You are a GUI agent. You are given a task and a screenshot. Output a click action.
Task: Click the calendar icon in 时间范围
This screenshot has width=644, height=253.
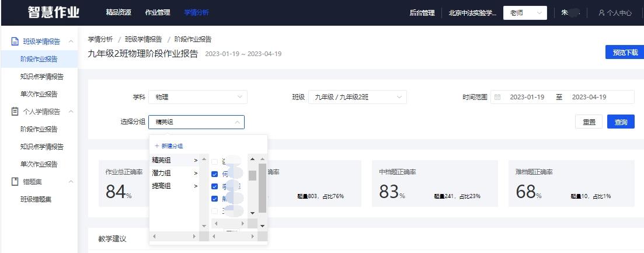pyautogui.click(x=497, y=97)
